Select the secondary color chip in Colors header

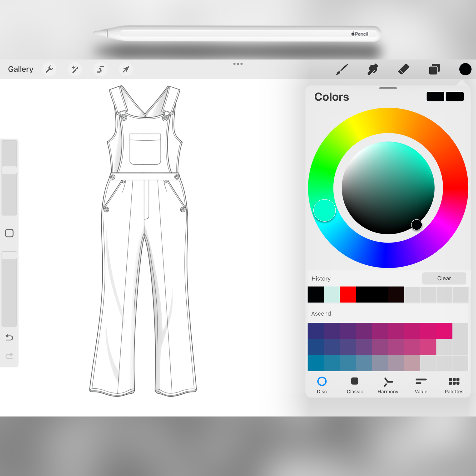point(455,97)
